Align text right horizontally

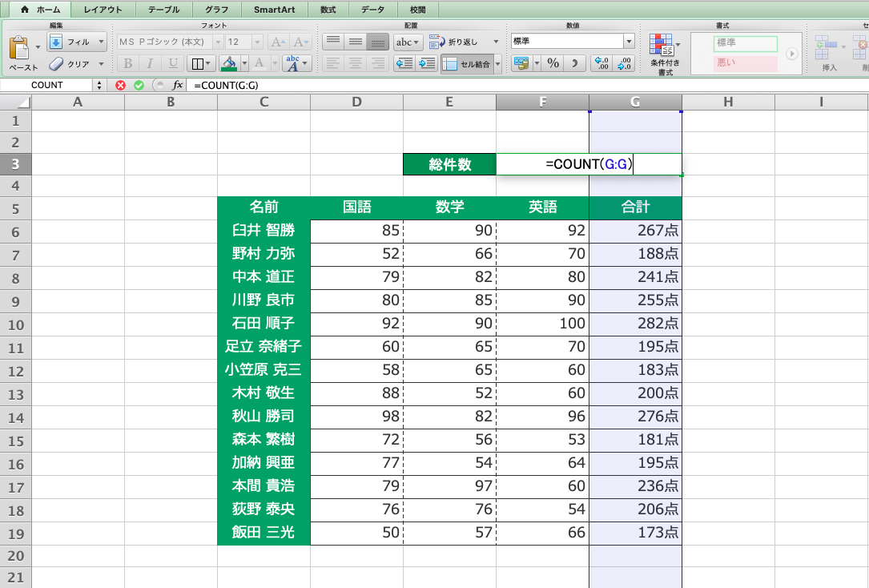[x=378, y=64]
